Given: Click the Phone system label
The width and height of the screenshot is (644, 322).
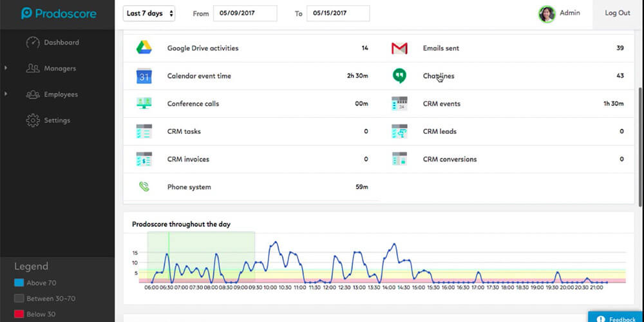Looking at the screenshot, I should (189, 187).
